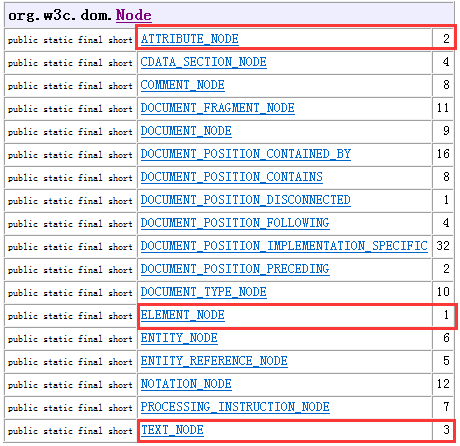Select the value 11 for DOCUMENT_FRAGMENT_NODE
Image resolution: width=460 pixels, height=446 pixels.
(443, 108)
